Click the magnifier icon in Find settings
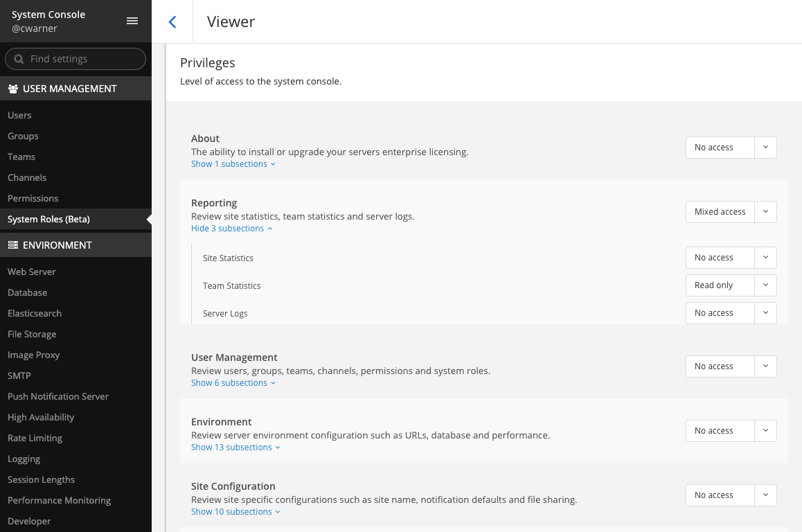 (x=19, y=59)
